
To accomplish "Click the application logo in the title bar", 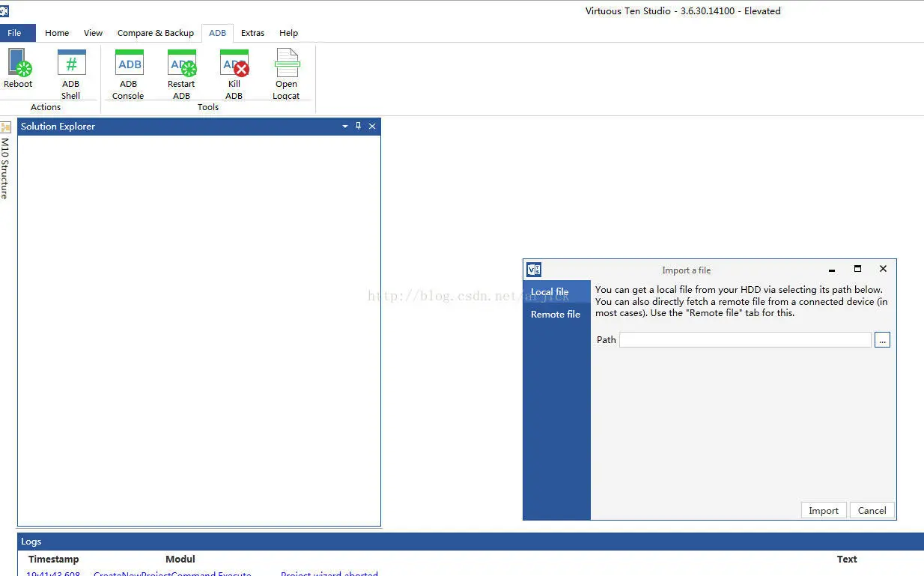I will 4,10.
